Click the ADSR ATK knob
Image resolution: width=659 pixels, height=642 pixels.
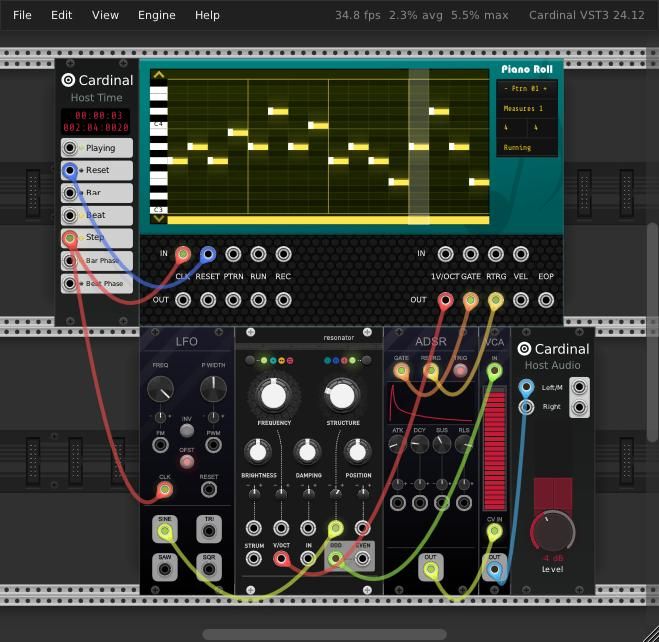tap(397, 445)
